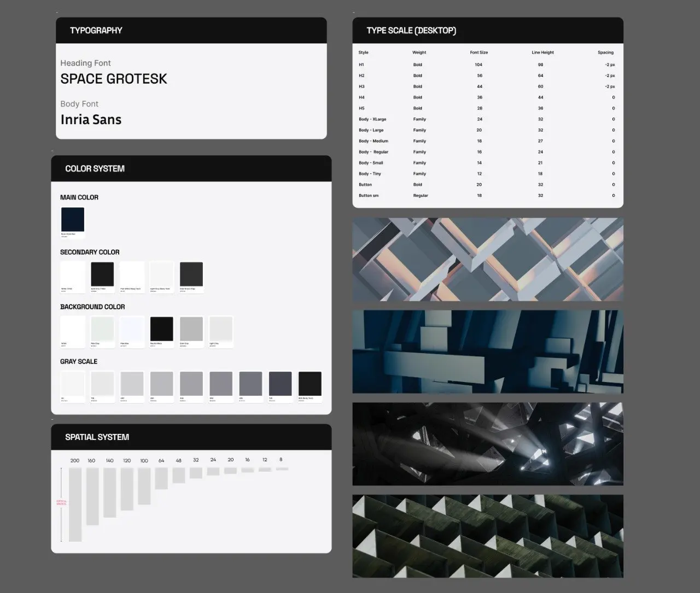Viewport: 700px width, 593px height.
Task: Click the 48 spacing bar
Action: click(x=179, y=475)
